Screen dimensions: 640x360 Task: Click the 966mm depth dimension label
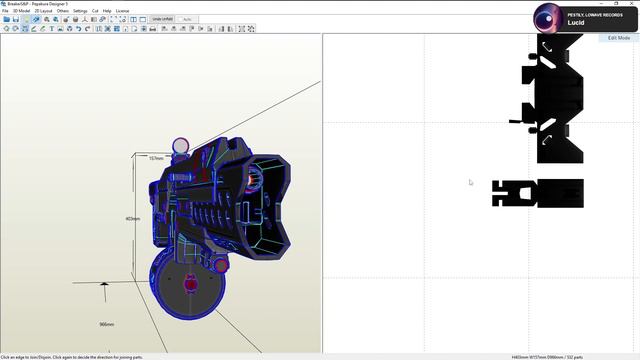click(x=107, y=324)
